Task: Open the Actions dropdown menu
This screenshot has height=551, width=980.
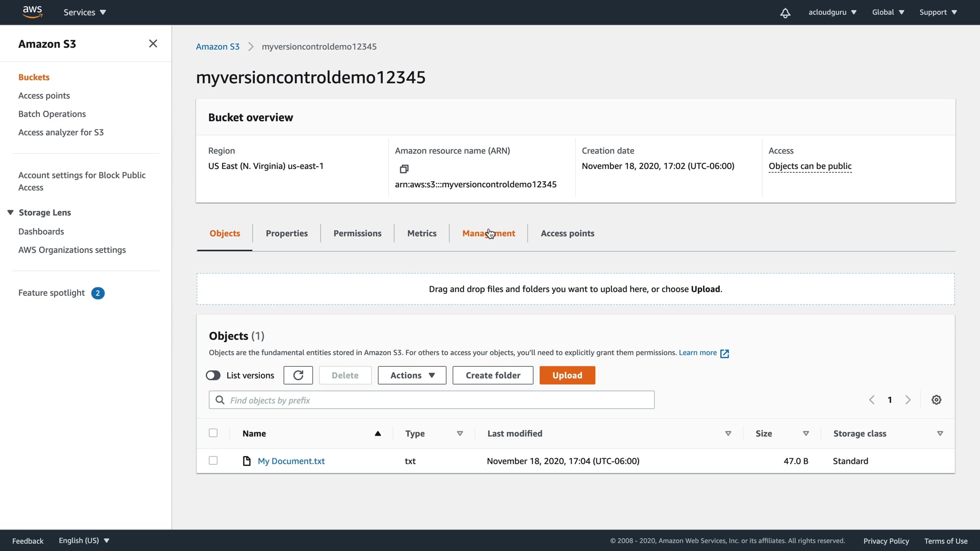Action: tap(412, 375)
